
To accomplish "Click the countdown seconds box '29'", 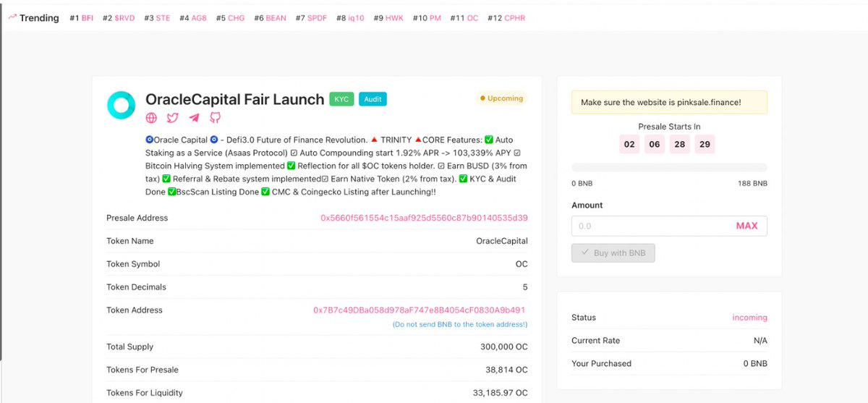I will [705, 144].
